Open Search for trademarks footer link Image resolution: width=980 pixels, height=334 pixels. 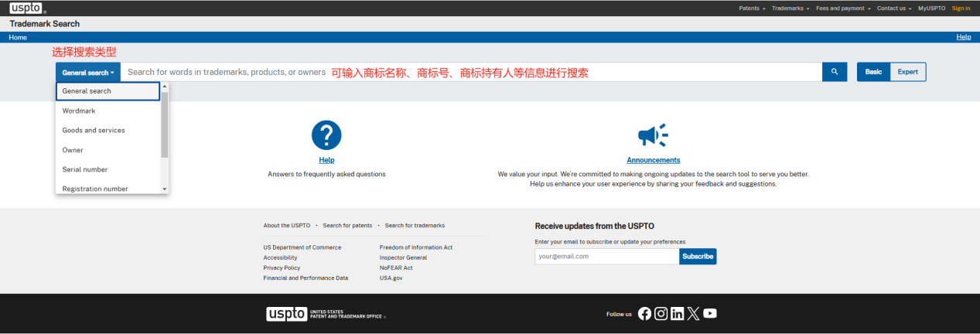tap(415, 226)
